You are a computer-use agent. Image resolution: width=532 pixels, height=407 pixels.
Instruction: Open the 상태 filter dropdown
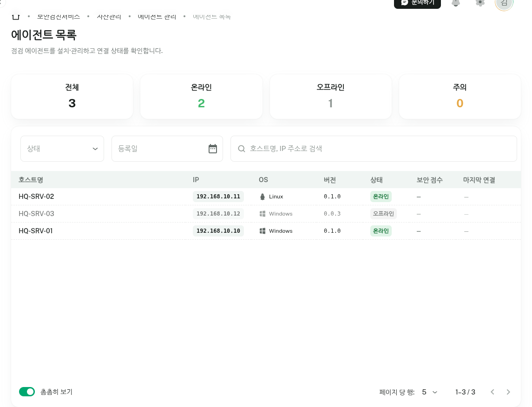tap(62, 149)
